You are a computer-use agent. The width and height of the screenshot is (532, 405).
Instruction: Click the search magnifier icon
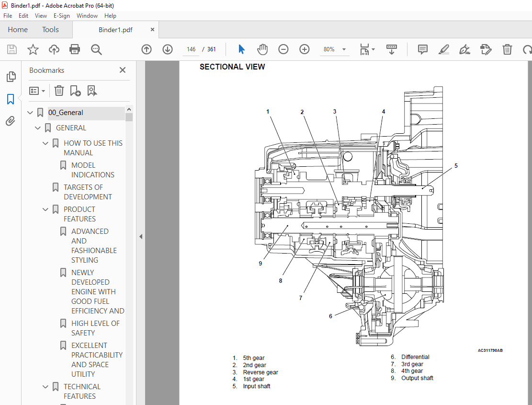tap(96, 49)
